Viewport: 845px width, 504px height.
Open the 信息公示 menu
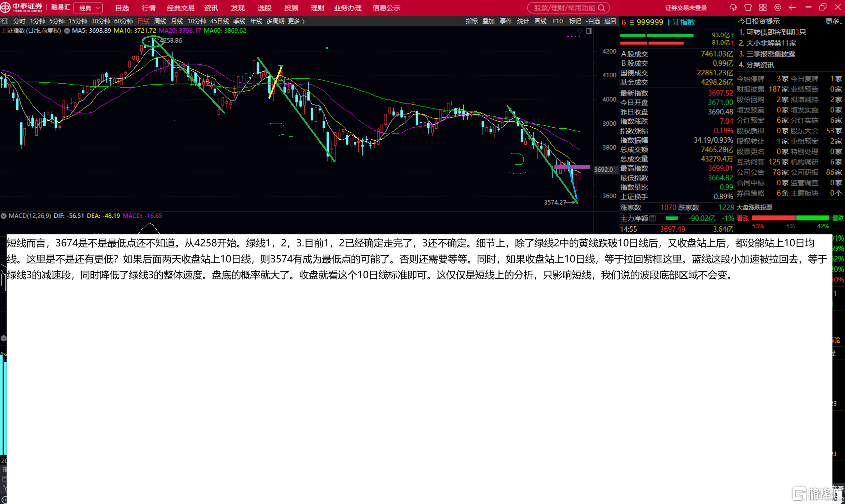386,8
